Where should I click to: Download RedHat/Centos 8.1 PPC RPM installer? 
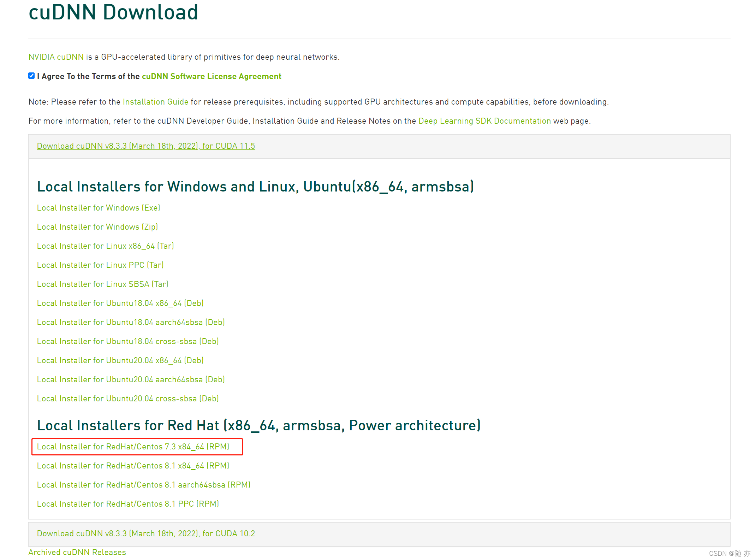pyautogui.click(x=128, y=504)
